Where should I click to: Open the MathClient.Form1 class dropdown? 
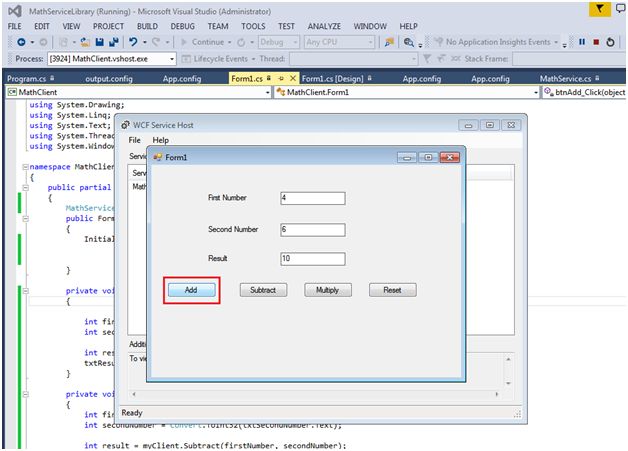[x=407, y=93]
